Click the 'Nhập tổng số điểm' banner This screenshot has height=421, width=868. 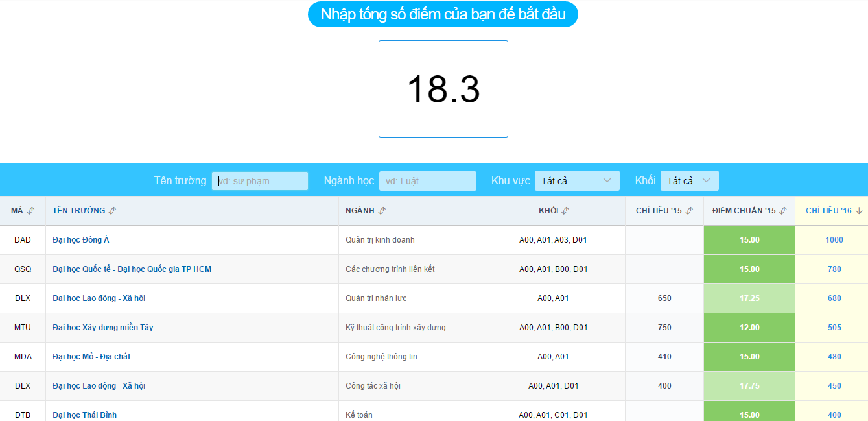[443, 14]
